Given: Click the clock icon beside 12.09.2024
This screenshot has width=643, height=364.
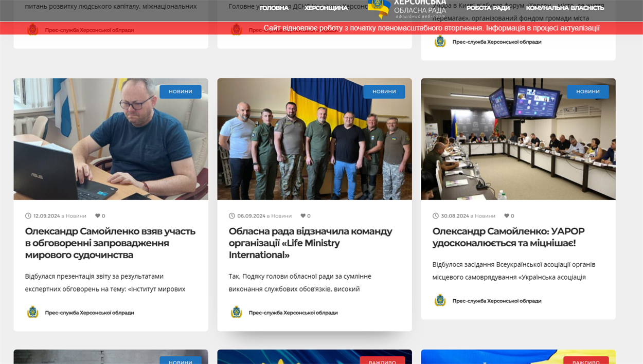Looking at the screenshot, I should click(28, 216).
